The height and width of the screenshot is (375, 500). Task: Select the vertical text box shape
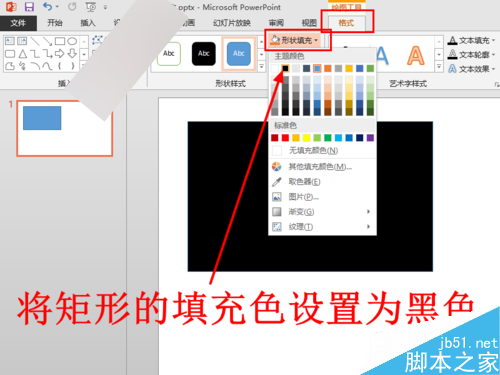(x=22, y=41)
